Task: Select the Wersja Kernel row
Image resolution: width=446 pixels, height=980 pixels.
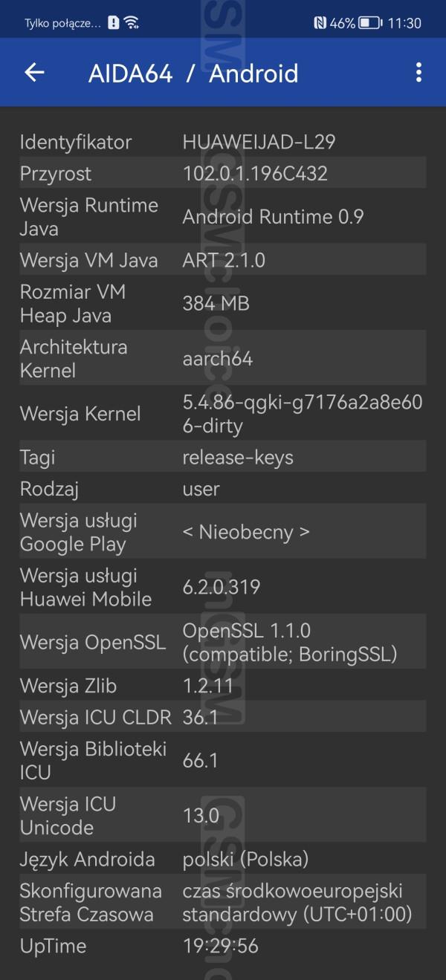Action: (222, 414)
